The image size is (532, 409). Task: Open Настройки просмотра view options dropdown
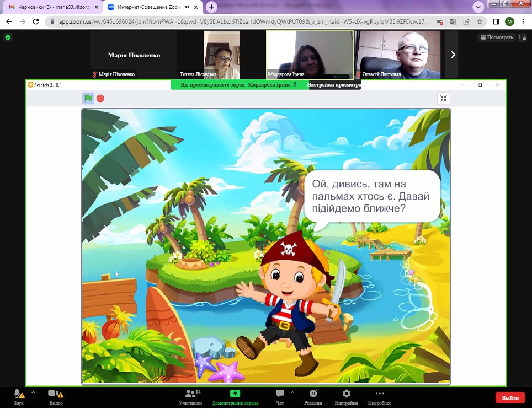point(334,85)
